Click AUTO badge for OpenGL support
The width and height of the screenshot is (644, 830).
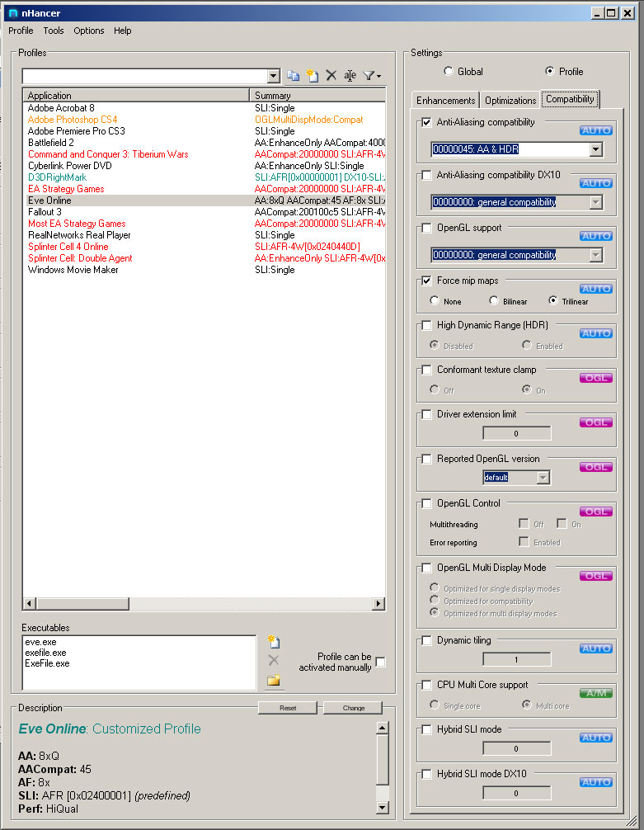[x=596, y=236]
